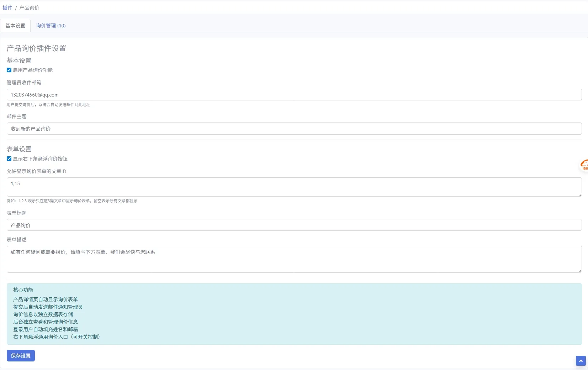
Task: Focus the 管理员收件邮箱 input field
Action: coord(294,95)
